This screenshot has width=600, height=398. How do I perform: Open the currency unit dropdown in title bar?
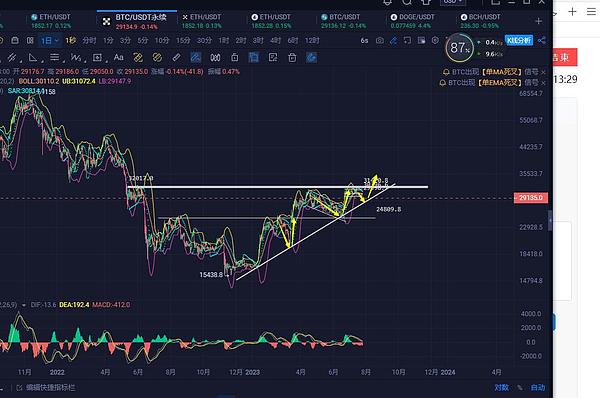[453, 2]
